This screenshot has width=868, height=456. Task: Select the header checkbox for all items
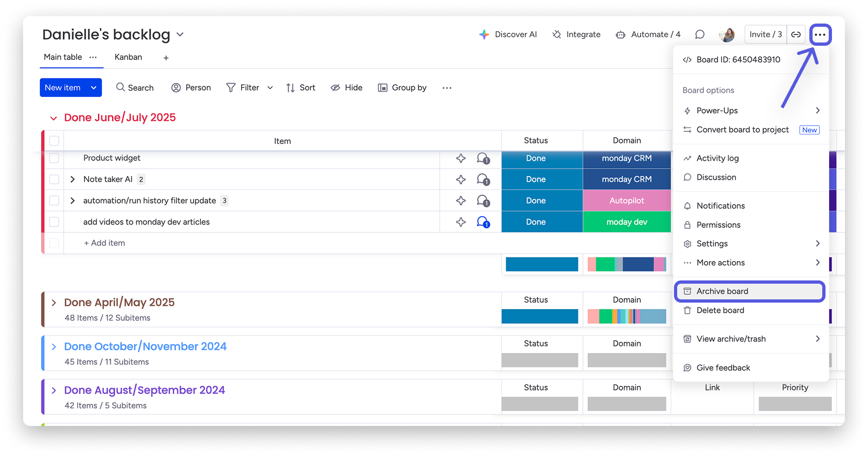[x=54, y=141]
